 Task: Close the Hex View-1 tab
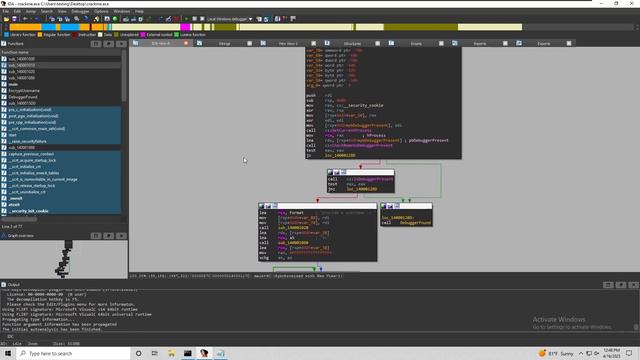click(313, 43)
